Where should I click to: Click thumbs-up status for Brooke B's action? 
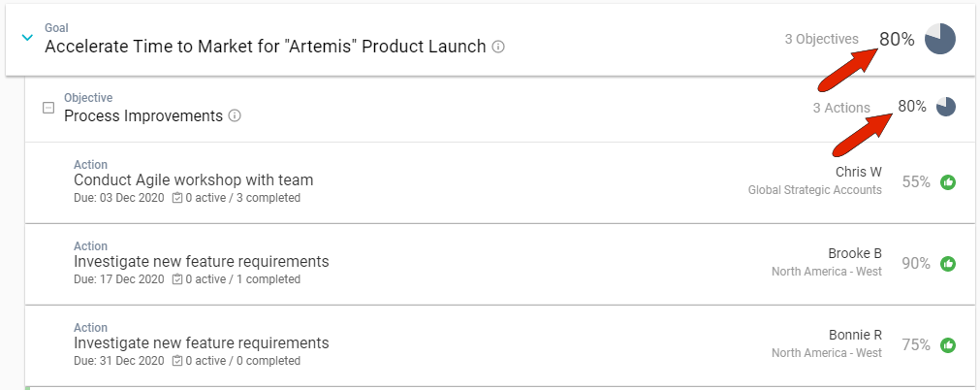coord(948,263)
